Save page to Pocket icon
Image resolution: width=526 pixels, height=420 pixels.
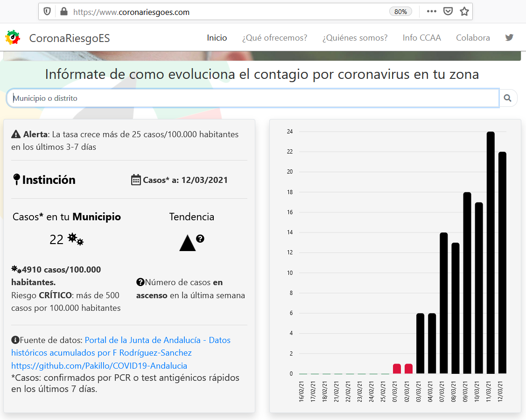[448, 11]
